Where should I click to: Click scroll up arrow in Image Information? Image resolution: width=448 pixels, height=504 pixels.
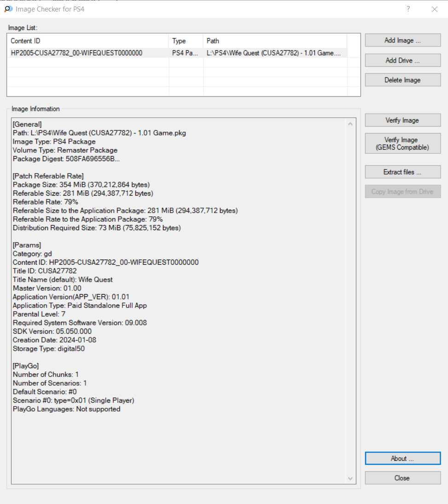(350, 124)
